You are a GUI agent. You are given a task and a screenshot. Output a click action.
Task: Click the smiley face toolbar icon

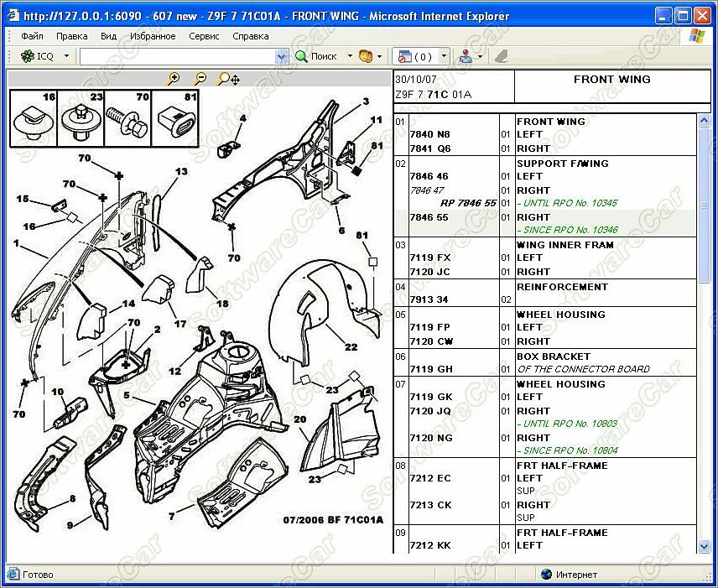366,56
